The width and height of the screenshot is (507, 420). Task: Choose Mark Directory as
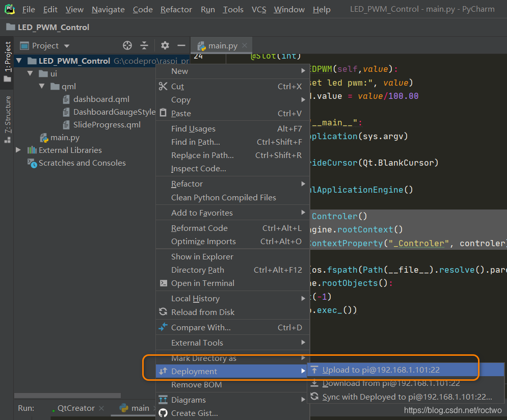coord(232,358)
